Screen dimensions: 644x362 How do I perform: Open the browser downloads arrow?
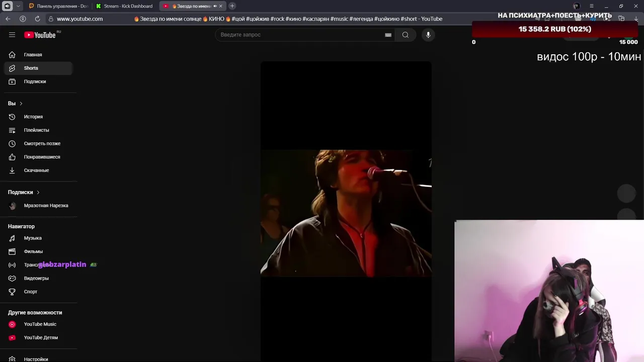(636, 19)
